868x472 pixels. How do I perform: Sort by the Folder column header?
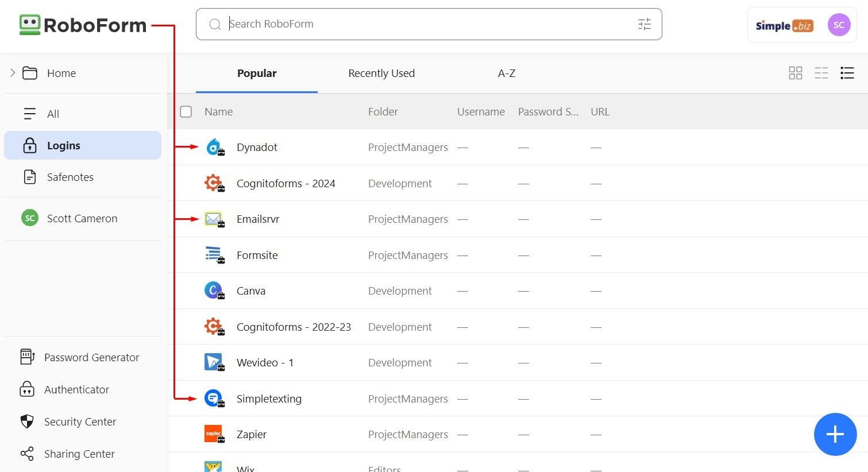click(x=383, y=112)
